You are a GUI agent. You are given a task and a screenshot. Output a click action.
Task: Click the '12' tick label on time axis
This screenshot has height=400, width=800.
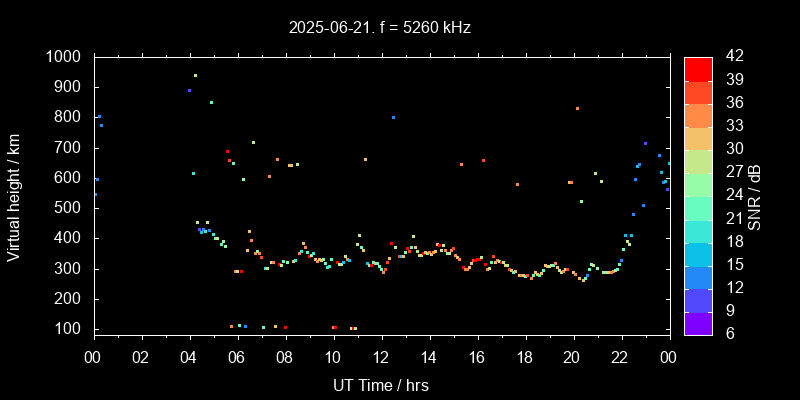(x=381, y=357)
